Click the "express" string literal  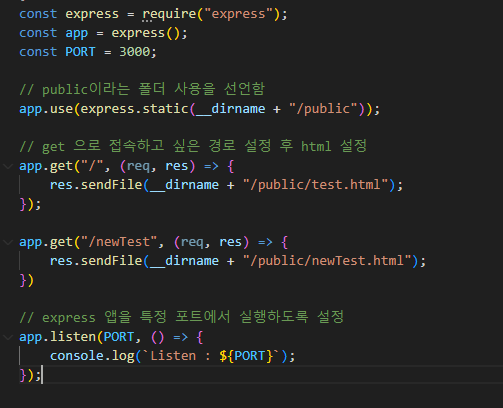pyautogui.click(x=238, y=14)
